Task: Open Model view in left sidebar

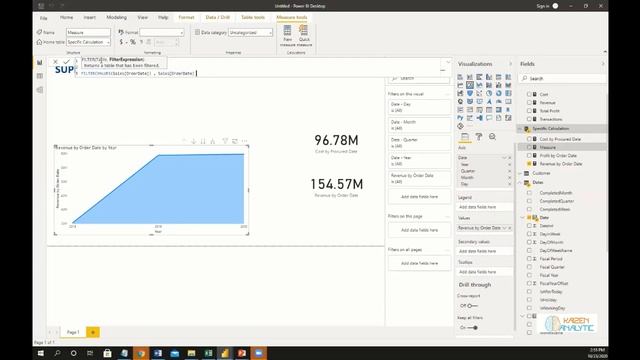Action: pos(40,90)
